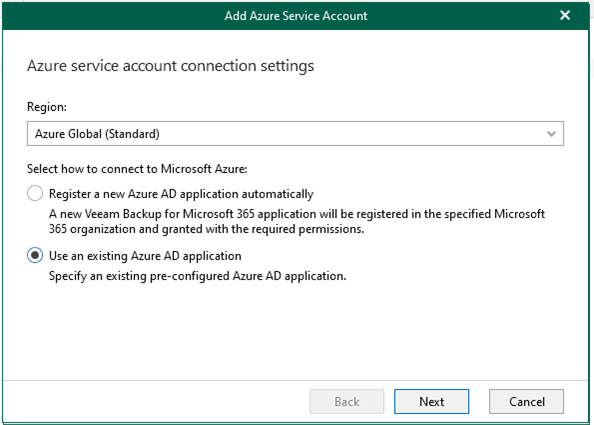
Task: Close the Add Azure Service Account dialog
Action: [565, 16]
